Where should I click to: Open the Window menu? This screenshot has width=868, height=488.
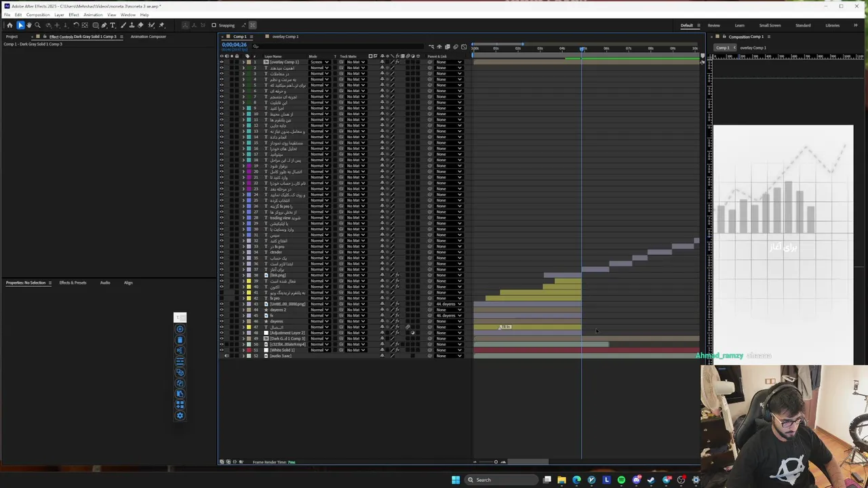[x=127, y=15]
